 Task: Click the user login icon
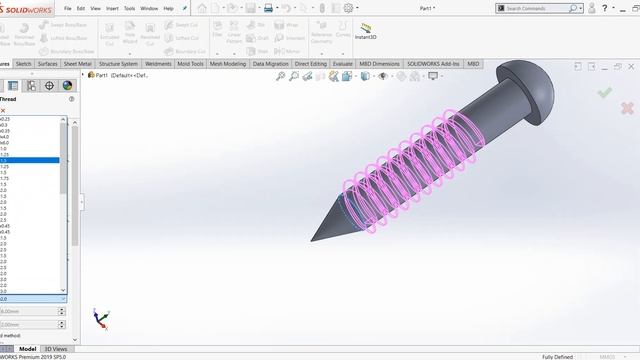pos(591,8)
